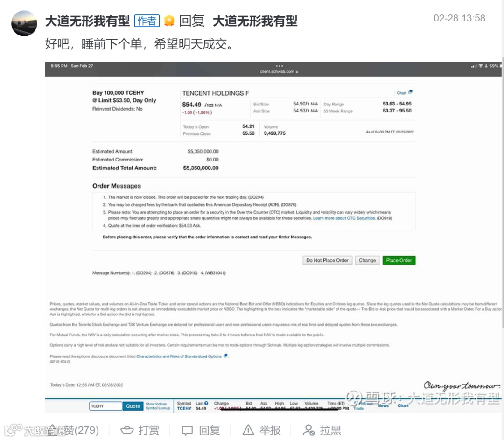The height and width of the screenshot is (440, 504).
Task: Click the Symbol Lookup link
Action: pyautogui.click(x=158, y=408)
